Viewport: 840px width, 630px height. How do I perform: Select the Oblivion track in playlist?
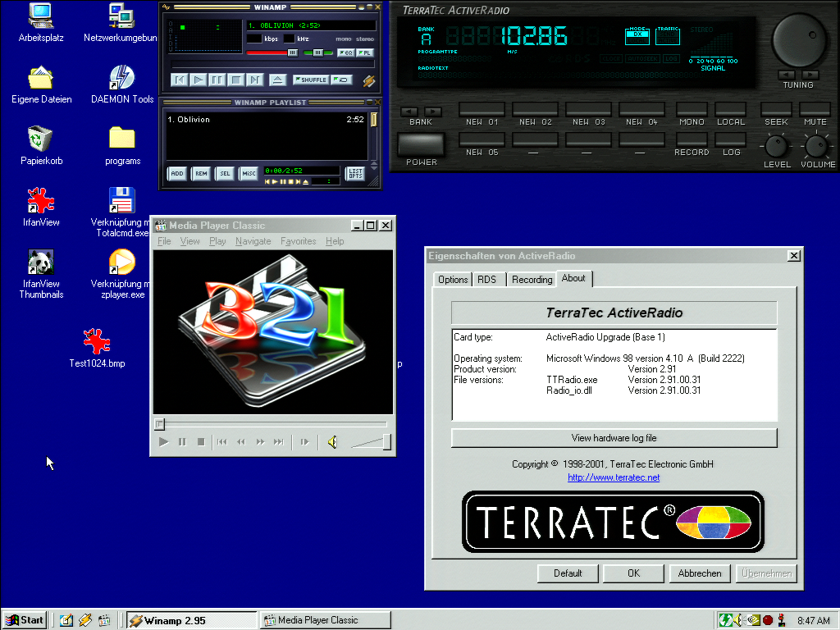(266, 120)
